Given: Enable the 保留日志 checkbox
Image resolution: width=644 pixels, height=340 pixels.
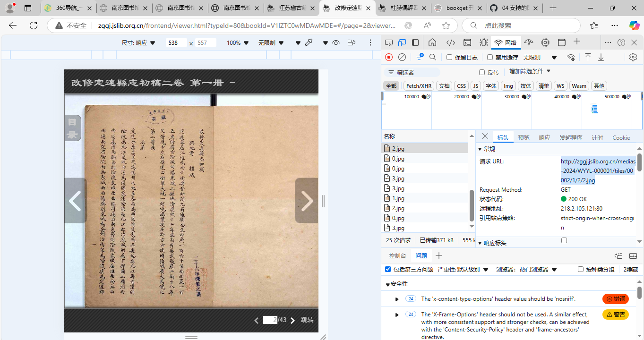Looking at the screenshot, I should (x=449, y=57).
